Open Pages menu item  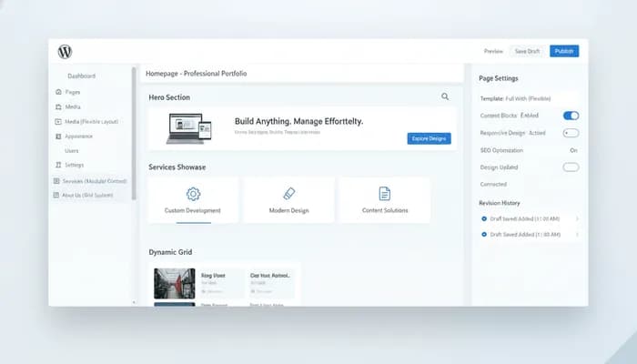[x=73, y=92]
